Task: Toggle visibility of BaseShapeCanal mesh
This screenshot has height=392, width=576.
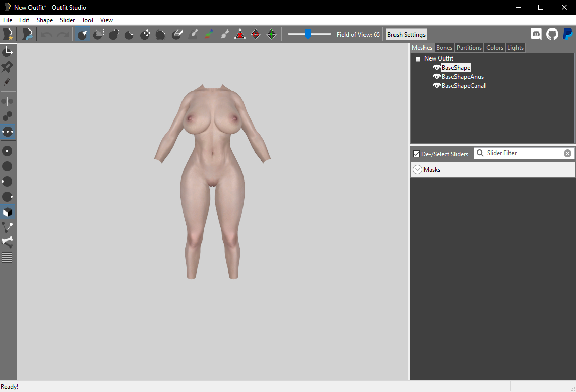Action: coord(436,85)
